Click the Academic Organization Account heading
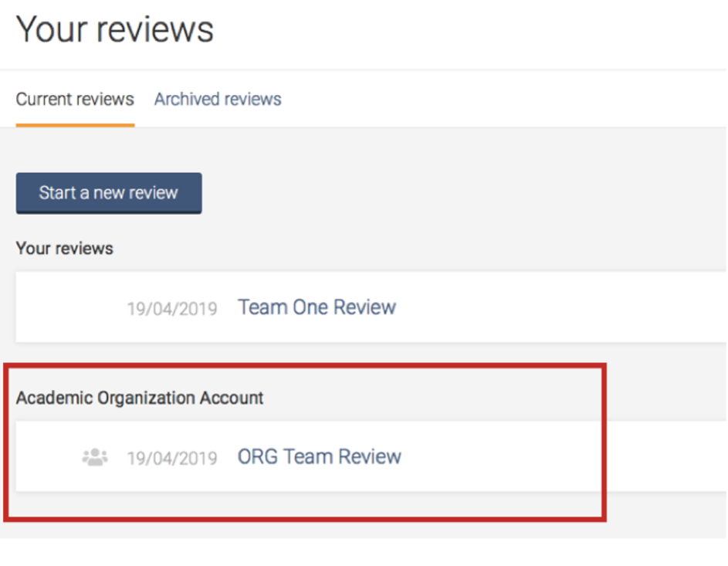This screenshot has height=566, width=728. (139, 398)
